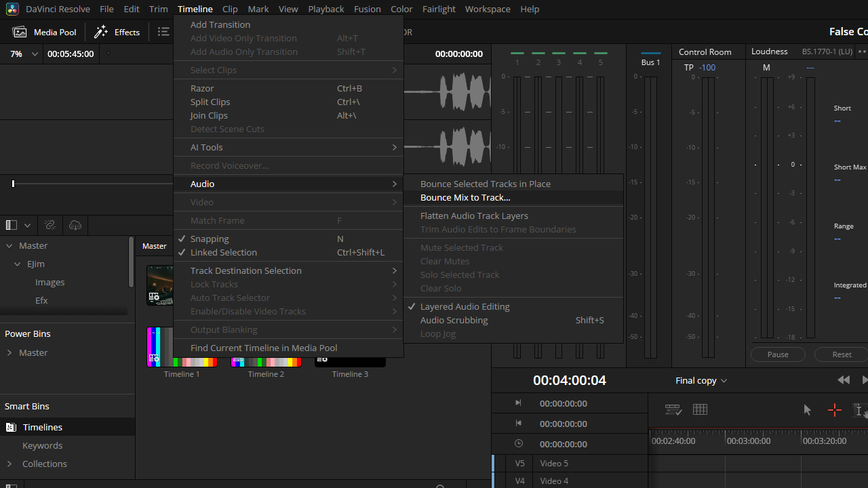Click the viewer scrub bar playhead

click(13, 183)
